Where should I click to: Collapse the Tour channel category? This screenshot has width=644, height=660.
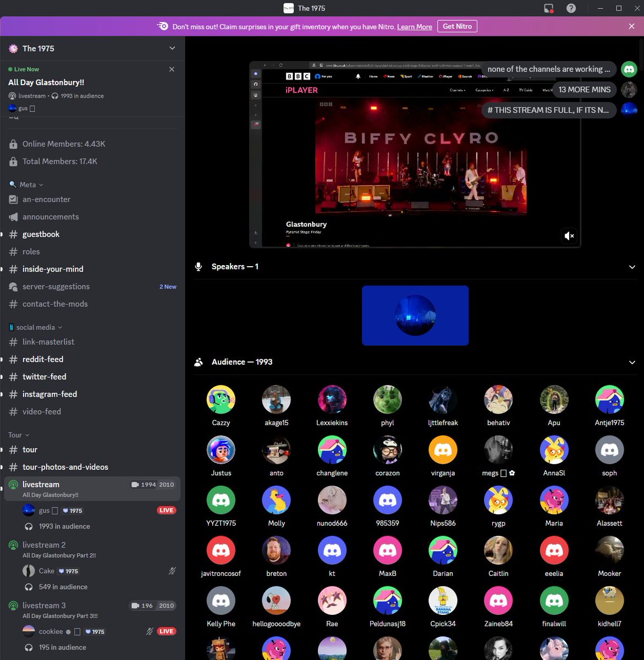(19, 435)
